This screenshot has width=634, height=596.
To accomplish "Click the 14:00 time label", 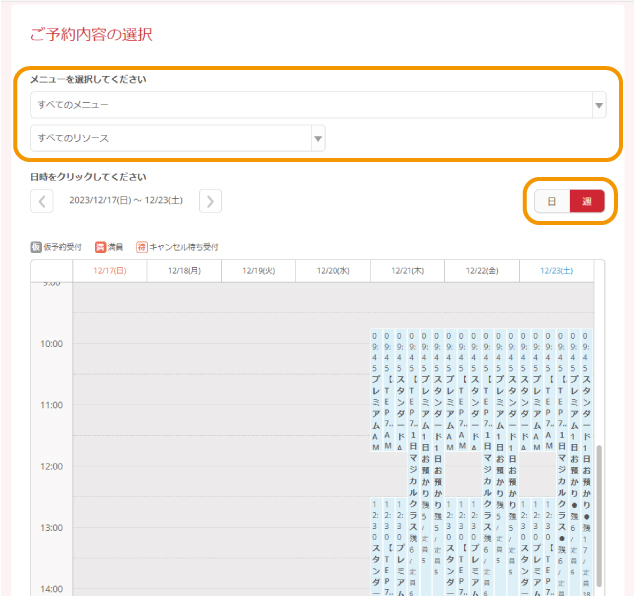I will [51, 589].
